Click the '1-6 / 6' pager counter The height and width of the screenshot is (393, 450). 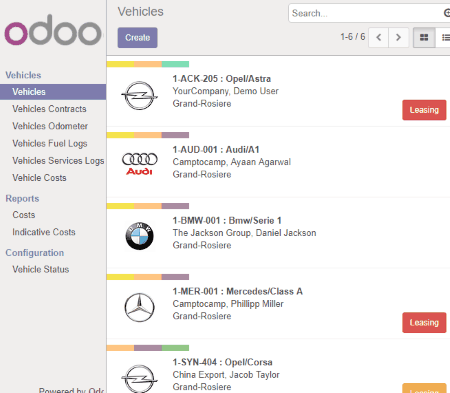[353, 37]
